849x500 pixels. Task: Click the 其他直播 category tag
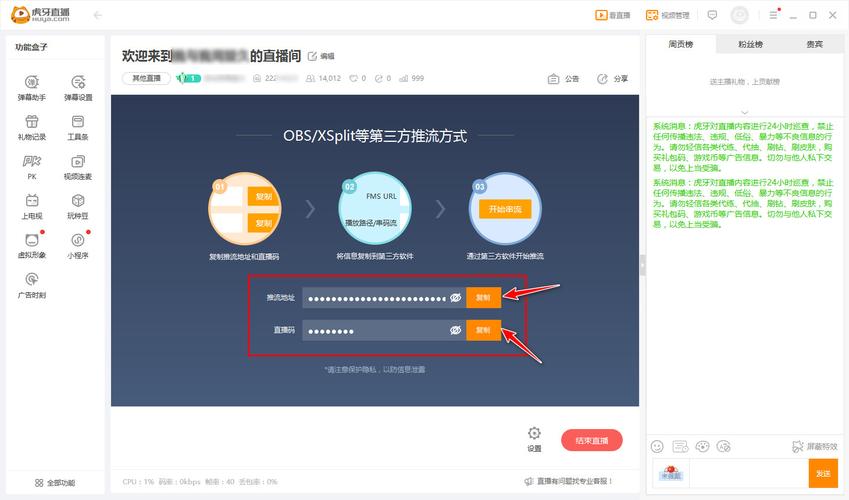point(146,79)
